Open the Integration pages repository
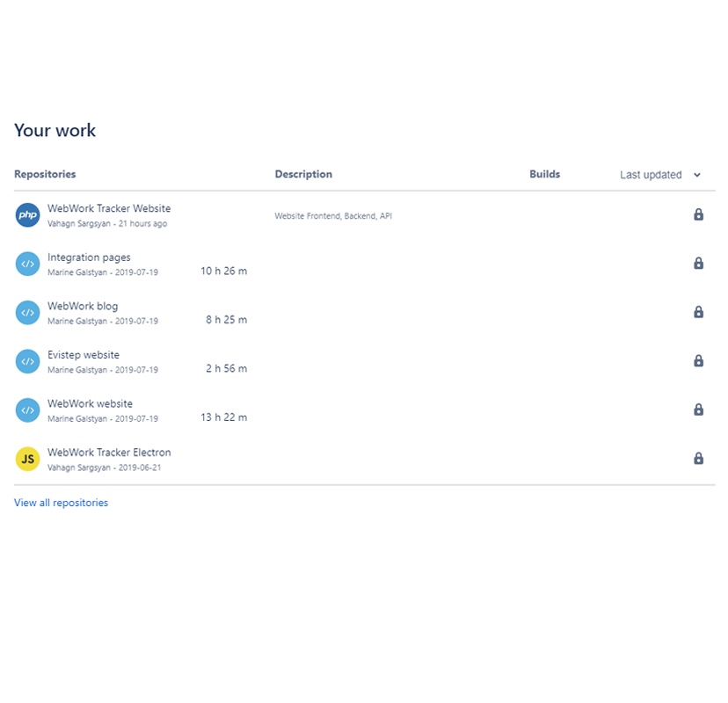The width and height of the screenshot is (728, 703). coord(89,257)
